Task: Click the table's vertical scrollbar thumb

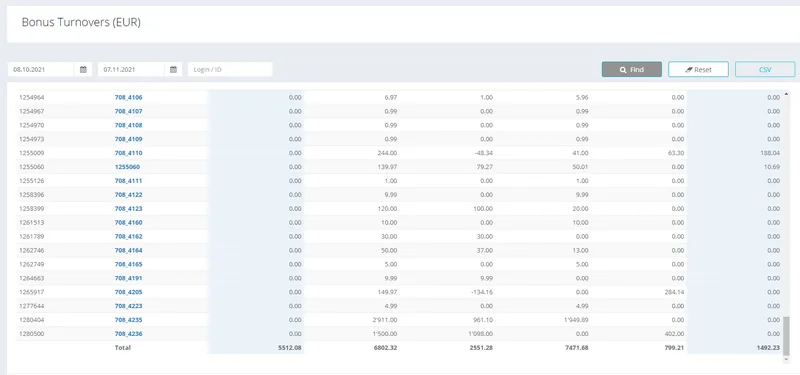Action: (786, 335)
